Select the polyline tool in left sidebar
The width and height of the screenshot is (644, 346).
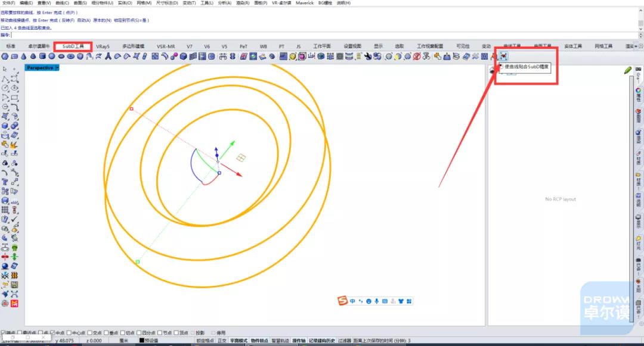click(5, 79)
